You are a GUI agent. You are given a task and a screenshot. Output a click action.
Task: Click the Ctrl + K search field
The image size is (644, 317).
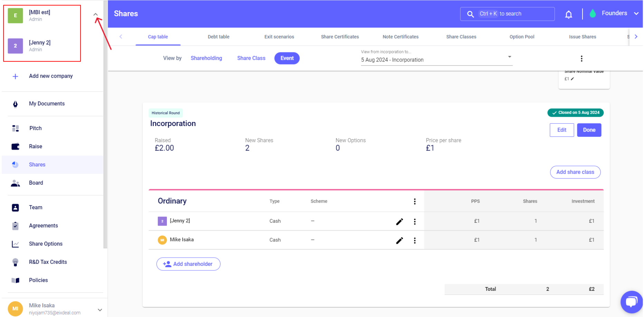507,14
